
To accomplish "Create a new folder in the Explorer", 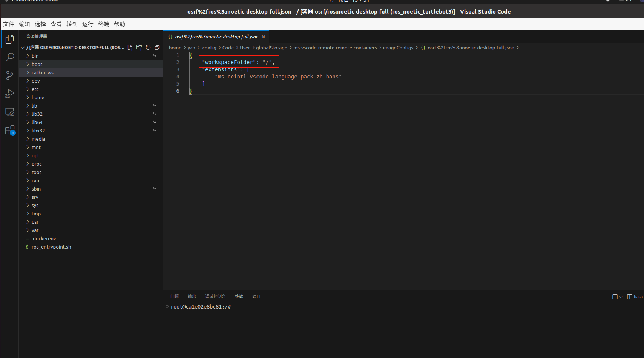I will [x=139, y=48].
